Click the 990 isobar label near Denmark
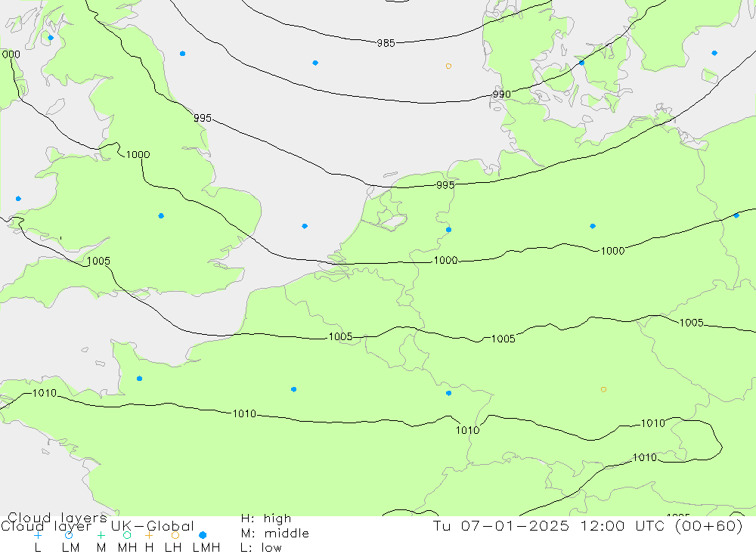The height and width of the screenshot is (554, 756). click(x=501, y=94)
